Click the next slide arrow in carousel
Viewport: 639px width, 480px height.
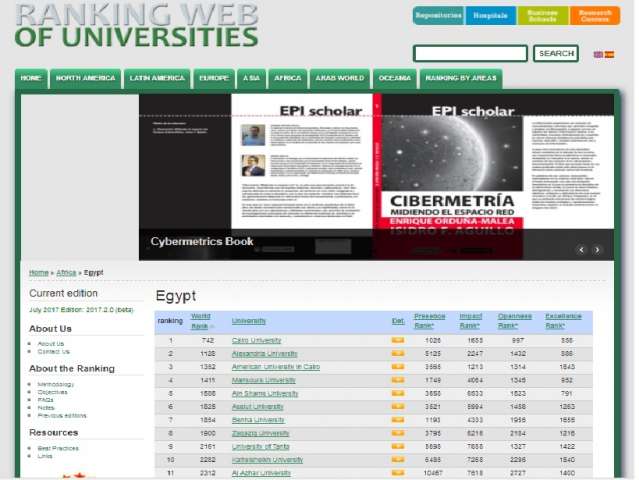tap(598, 250)
